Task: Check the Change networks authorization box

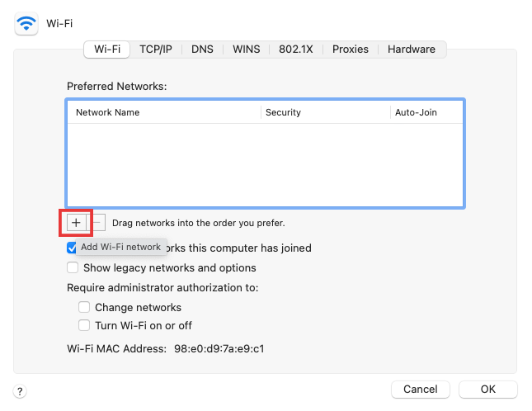Action: 84,307
